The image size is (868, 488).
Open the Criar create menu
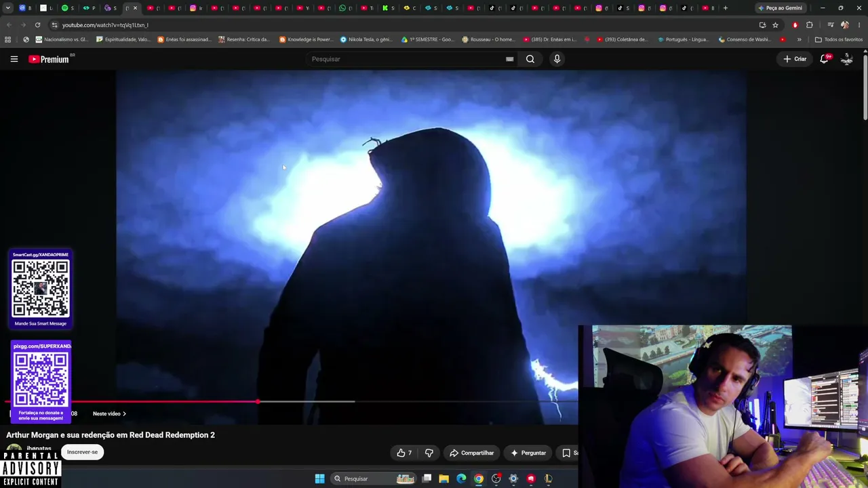[x=795, y=59]
